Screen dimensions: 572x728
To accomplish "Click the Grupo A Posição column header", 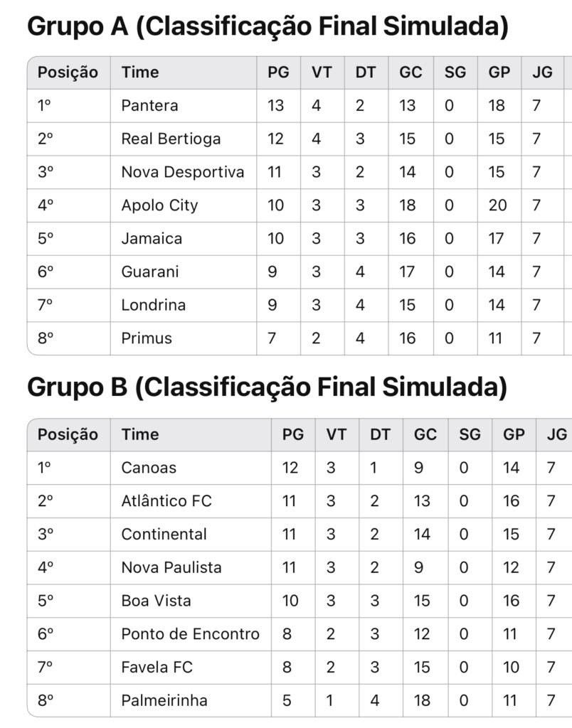I will click(68, 72).
